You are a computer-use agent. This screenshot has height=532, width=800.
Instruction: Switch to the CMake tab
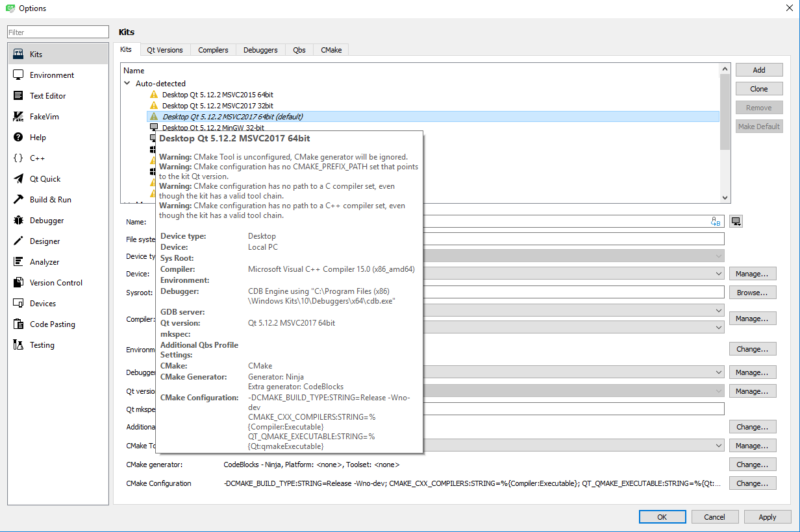coord(331,50)
